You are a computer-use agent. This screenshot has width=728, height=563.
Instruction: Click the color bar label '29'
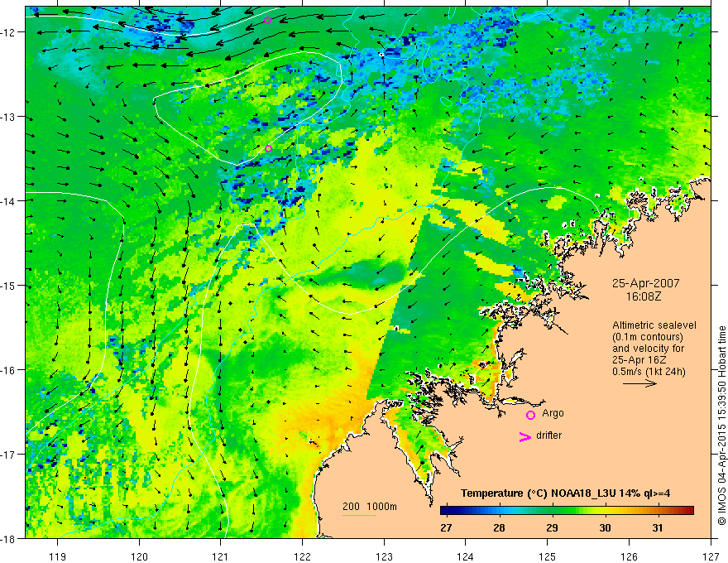pos(552,528)
